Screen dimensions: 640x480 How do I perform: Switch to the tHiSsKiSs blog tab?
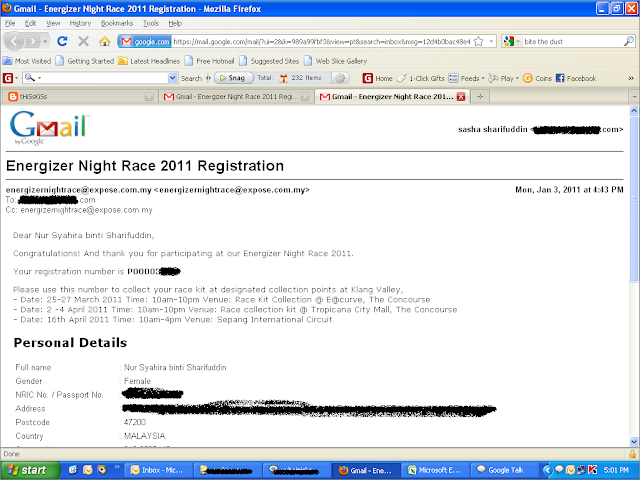pos(80,97)
